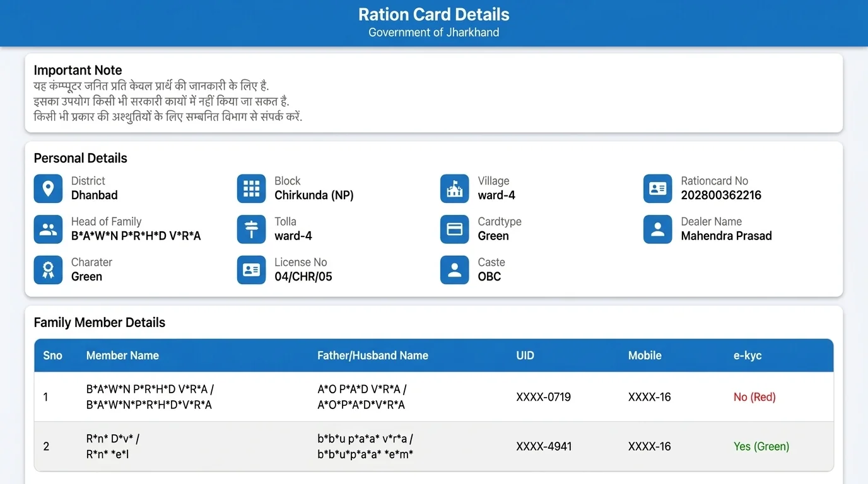Click the Important Note heading
This screenshot has width=868, height=484.
tap(78, 71)
